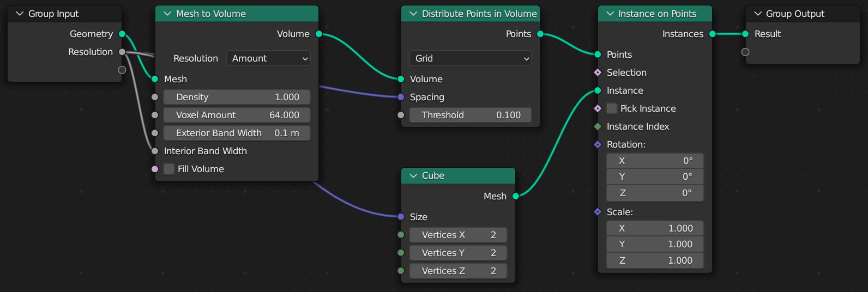Click the Rotation X field
This screenshot has height=292, width=868.
(x=655, y=161)
